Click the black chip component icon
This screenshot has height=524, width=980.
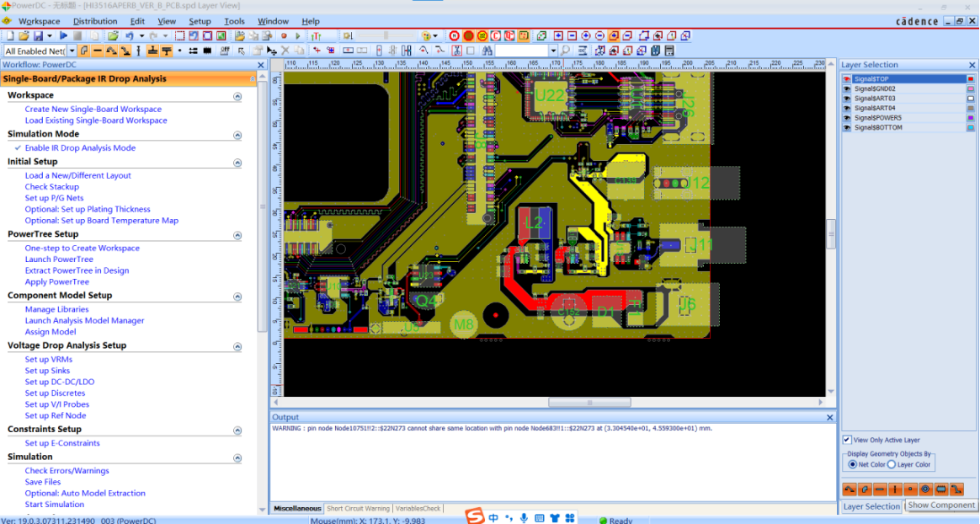point(207,51)
